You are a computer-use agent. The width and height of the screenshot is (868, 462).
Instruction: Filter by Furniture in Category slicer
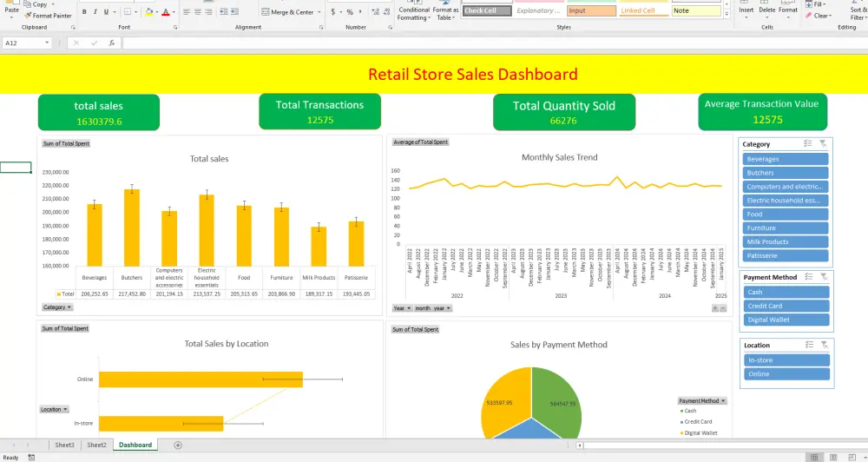point(785,228)
